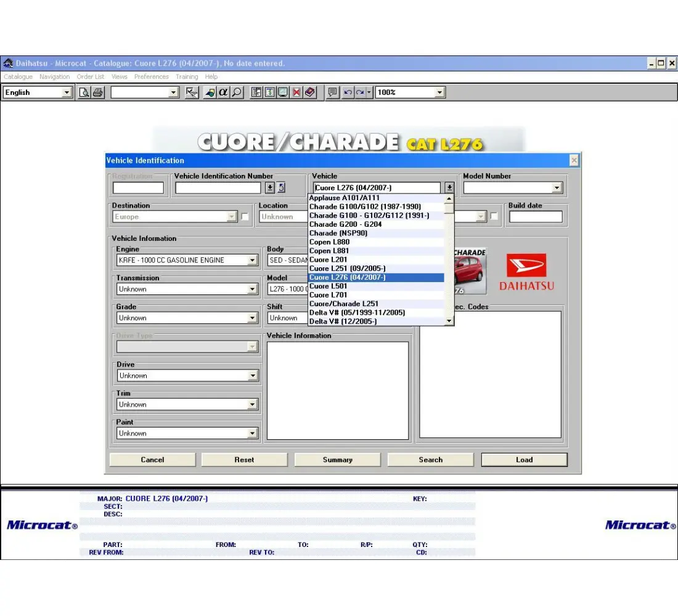
Task: Click the undo arrow icon
Action: pyautogui.click(x=348, y=92)
